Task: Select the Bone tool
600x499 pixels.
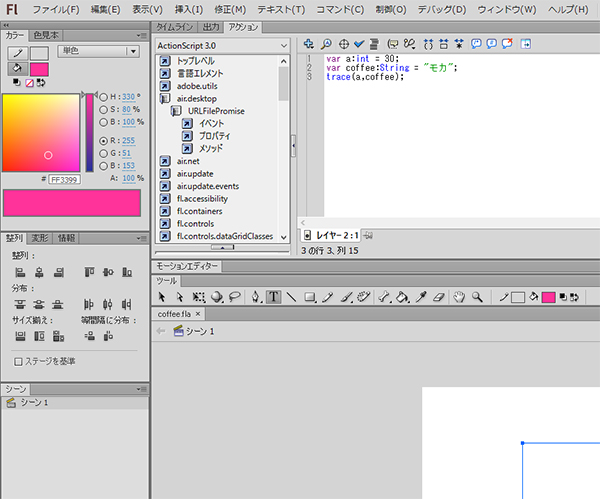Action: point(383,297)
